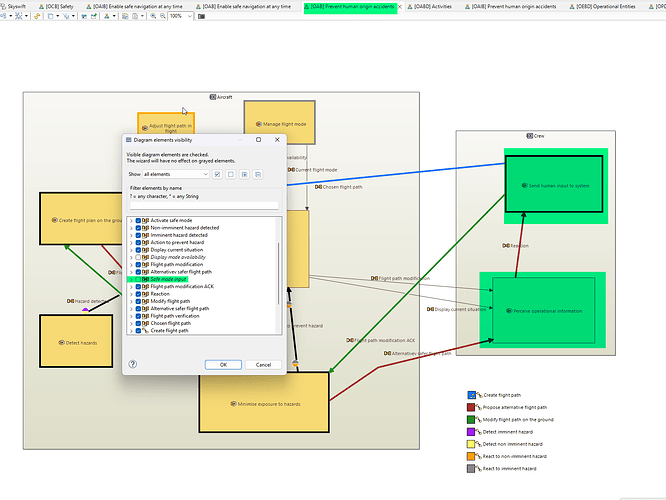Viewport: 666px width, 500px height.
Task: Click the uncheck all elements icon
Action: pyautogui.click(x=231, y=174)
